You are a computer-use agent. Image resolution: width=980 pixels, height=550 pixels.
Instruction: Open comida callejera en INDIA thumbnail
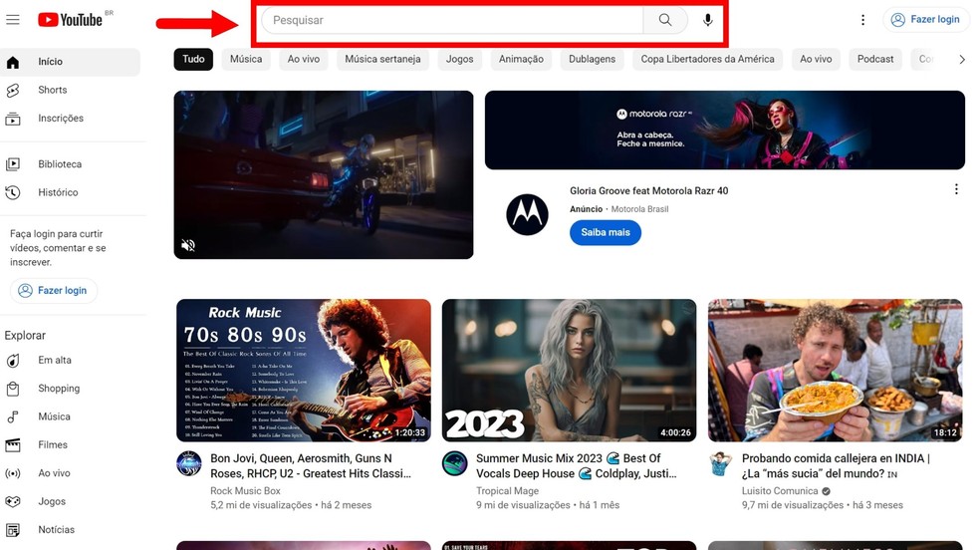(835, 370)
